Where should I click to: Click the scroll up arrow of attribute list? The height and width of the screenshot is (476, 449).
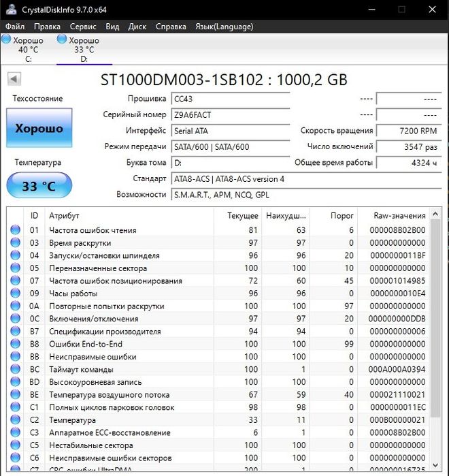pyautogui.click(x=435, y=214)
